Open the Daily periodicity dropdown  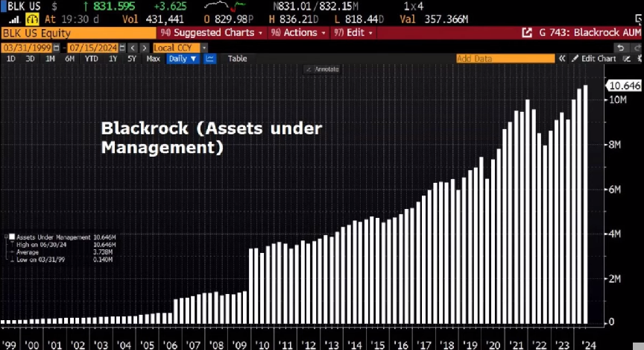[183, 59]
